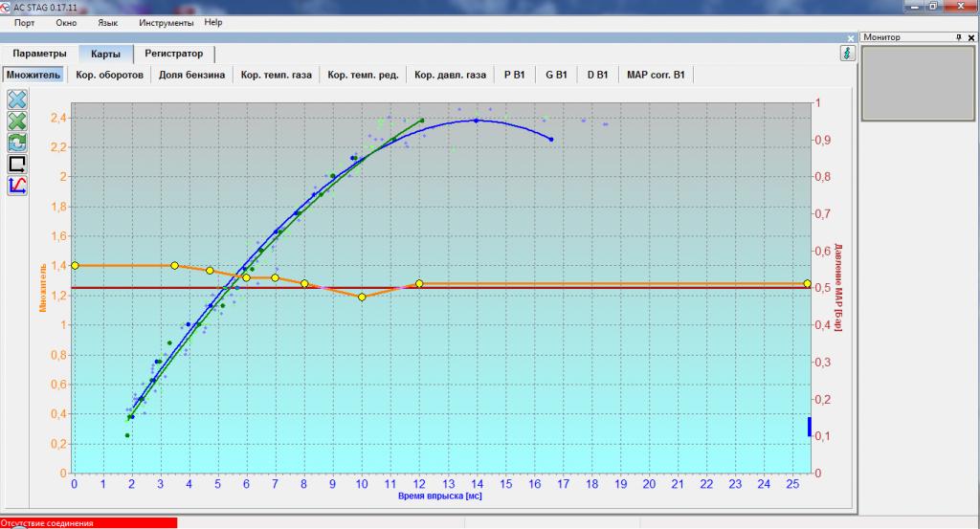Viewport: 980px width, 529px height.
Task: Switch to the Регистратор tab
Action: click(x=174, y=54)
